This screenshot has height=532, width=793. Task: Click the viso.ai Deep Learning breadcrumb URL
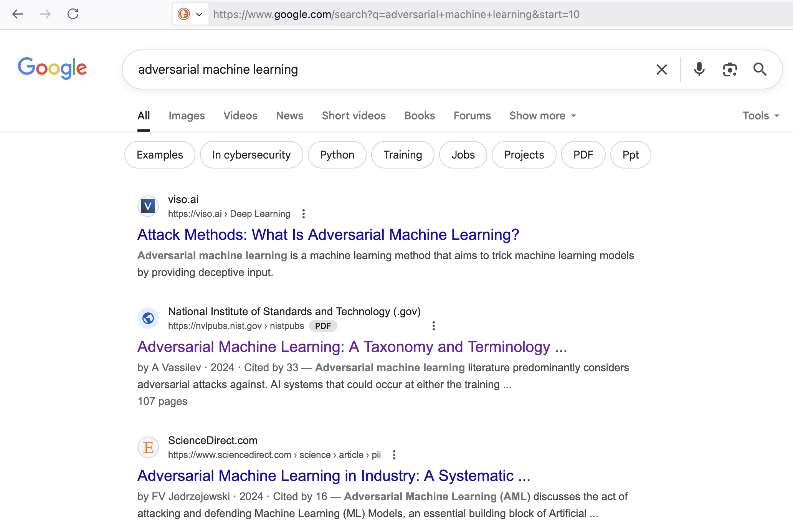coord(229,214)
